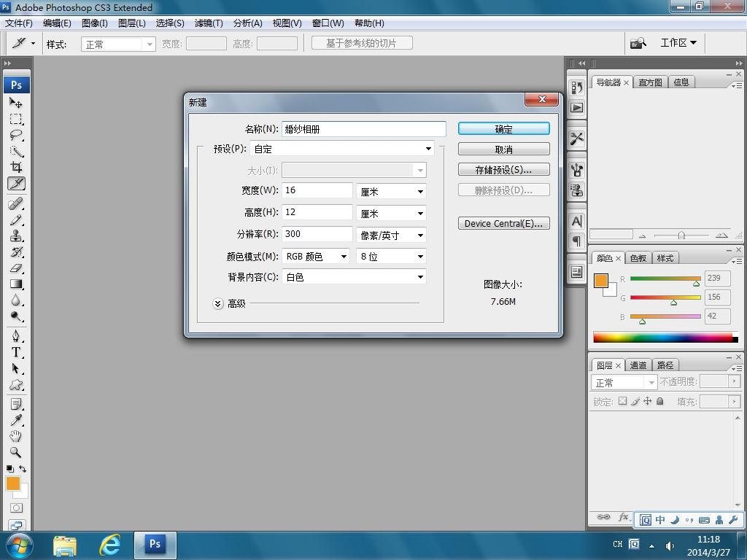Select the Eyedropper tool
The width and height of the screenshot is (747, 560).
coord(16,421)
